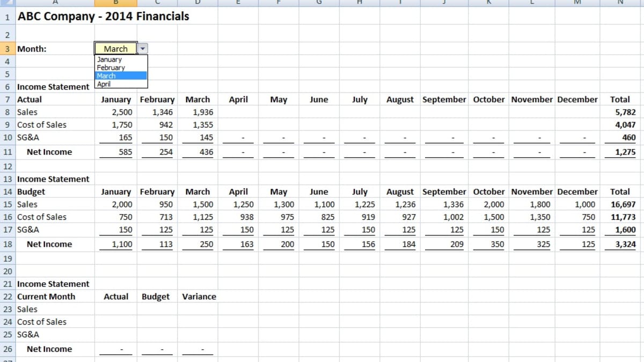Select the Variance column heading cell
Screen dimensions: 644x362
199,297
